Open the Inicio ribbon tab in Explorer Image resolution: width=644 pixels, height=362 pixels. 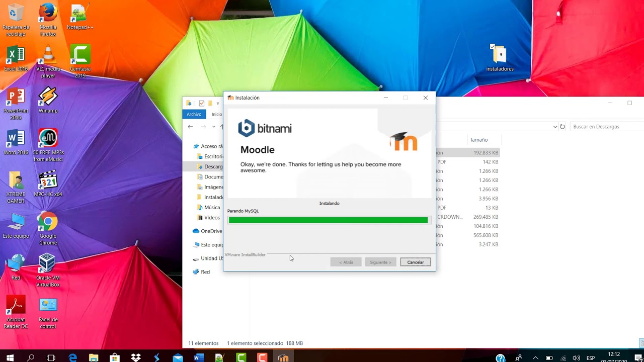(217, 114)
